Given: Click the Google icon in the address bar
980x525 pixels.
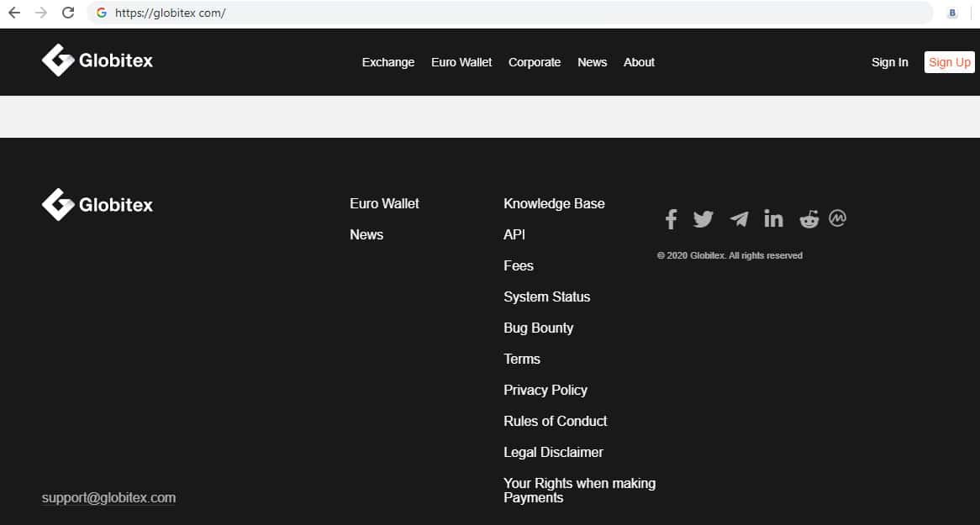Looking at the screenshot, I should coord(101,13).
